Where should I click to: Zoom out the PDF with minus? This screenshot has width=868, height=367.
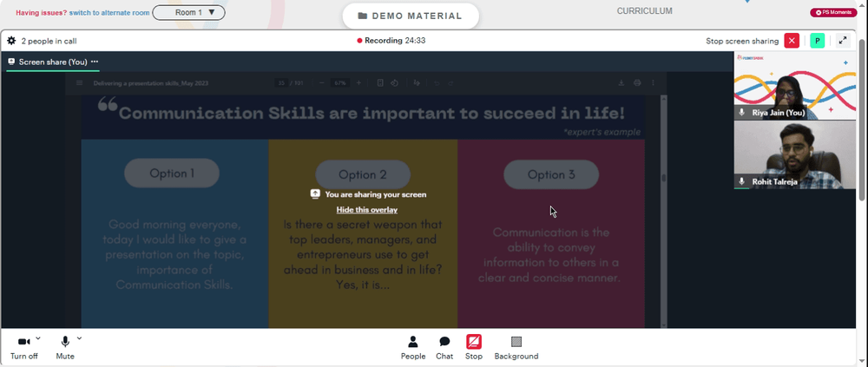[322, 83]
